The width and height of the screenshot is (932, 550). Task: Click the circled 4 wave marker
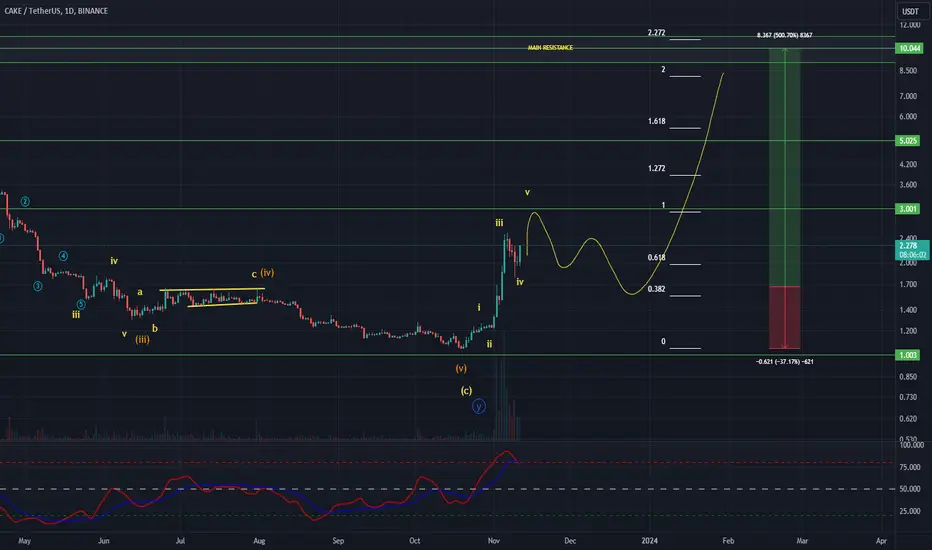[x=63, y=256]
